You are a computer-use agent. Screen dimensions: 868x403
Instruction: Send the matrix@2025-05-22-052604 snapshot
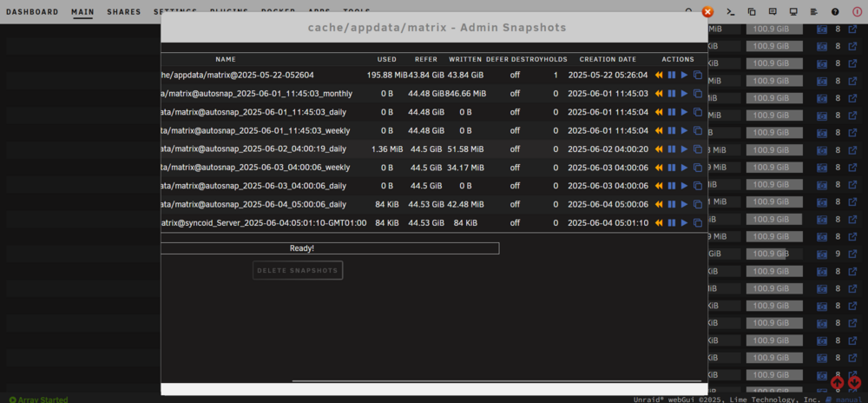pos(684,75)
